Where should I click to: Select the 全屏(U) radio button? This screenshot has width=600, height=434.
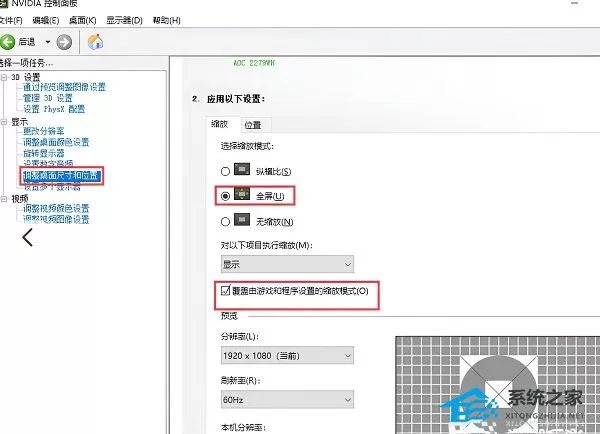coord(225,196)
